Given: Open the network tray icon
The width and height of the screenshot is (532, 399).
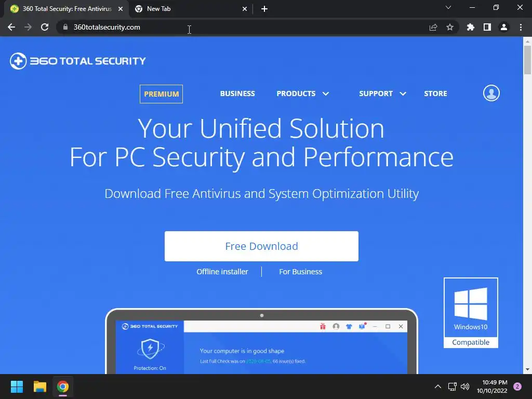Looking at the screenshot, I should tap(453, 387).
